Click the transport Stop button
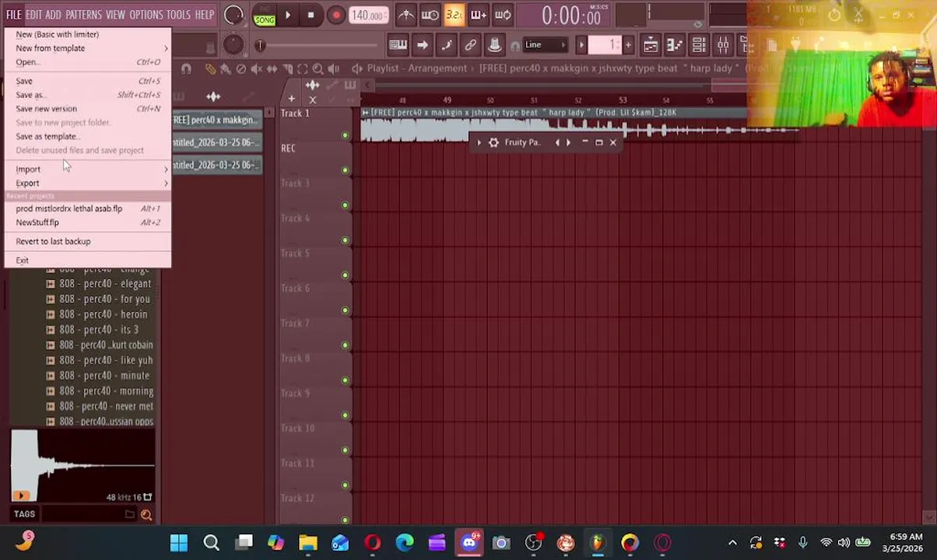 (x=311, y=15)
